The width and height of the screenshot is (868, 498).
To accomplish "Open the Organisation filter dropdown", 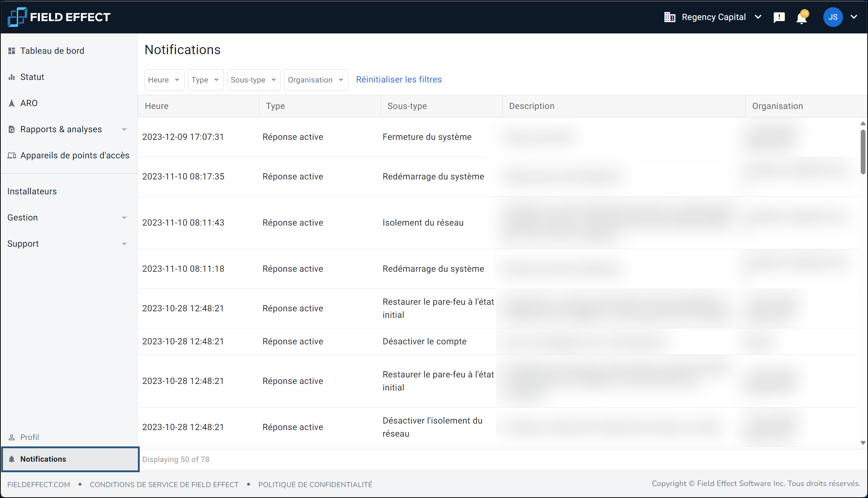I will (316, 80).
